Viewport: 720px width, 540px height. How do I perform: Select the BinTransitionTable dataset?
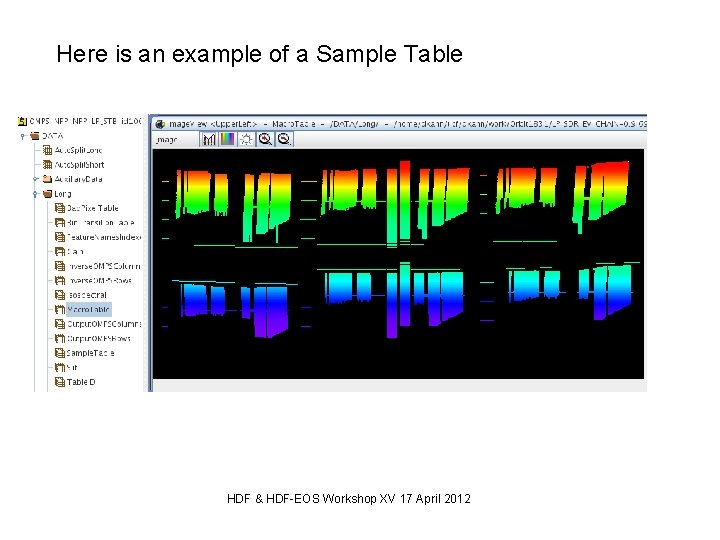101,223
